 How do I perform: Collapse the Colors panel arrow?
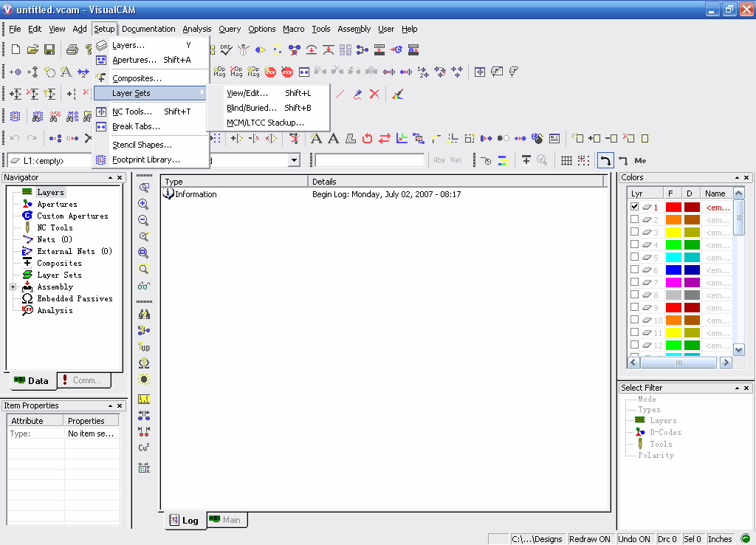pos(738,177)
